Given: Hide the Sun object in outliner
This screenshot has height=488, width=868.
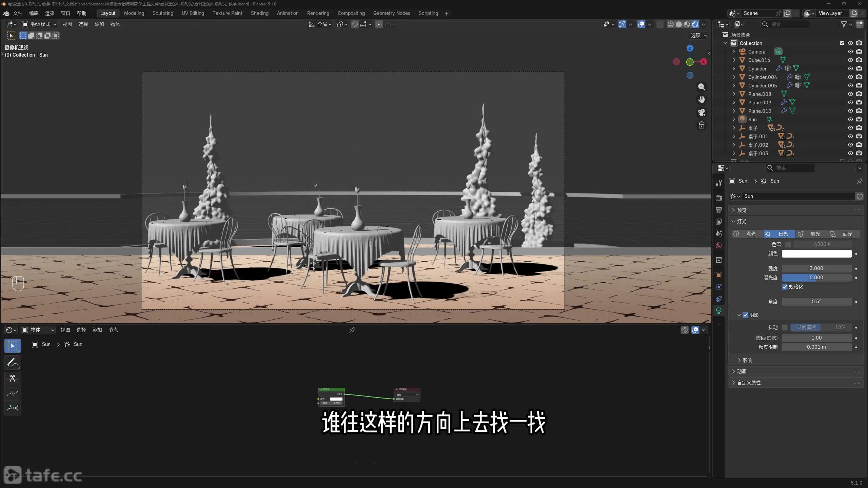Looking at the screenshot, I should [850, 119].
